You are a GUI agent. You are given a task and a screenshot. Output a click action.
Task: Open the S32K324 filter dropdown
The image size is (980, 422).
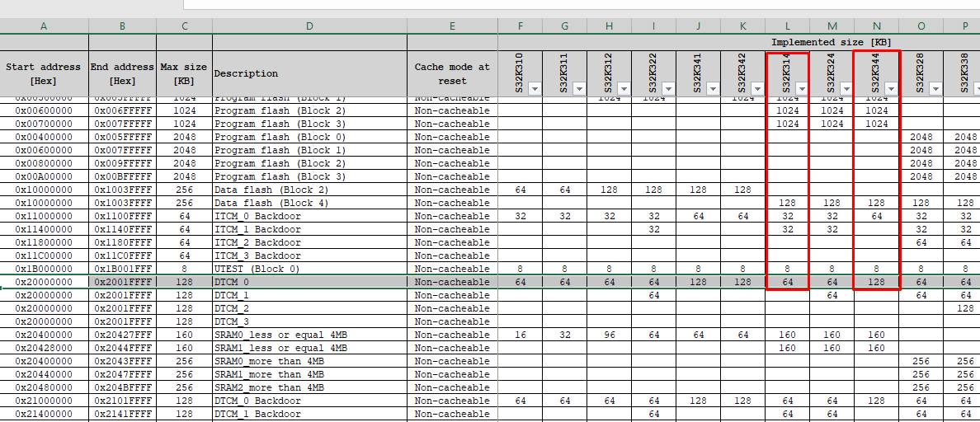846,89
